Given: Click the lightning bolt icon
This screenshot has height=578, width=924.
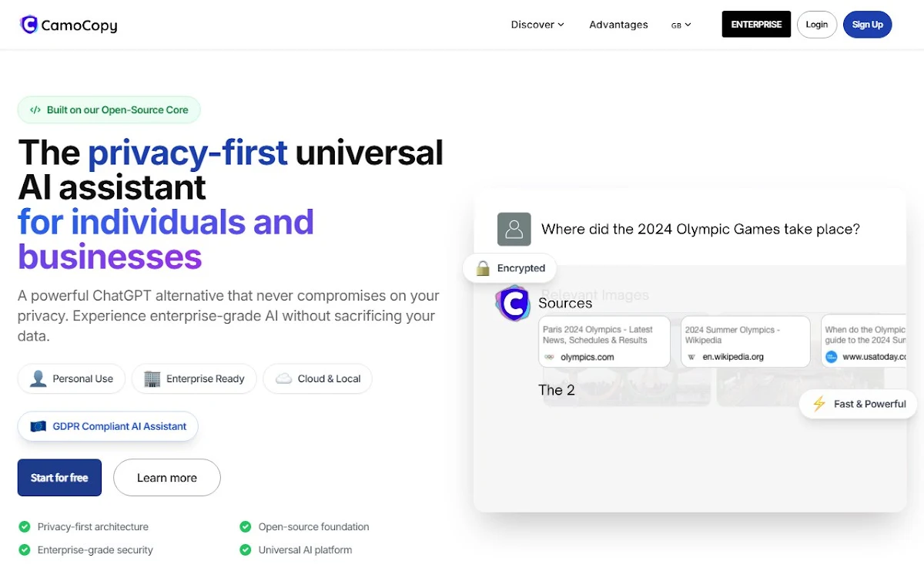Looking at the screenshot, I should (819, 404).
